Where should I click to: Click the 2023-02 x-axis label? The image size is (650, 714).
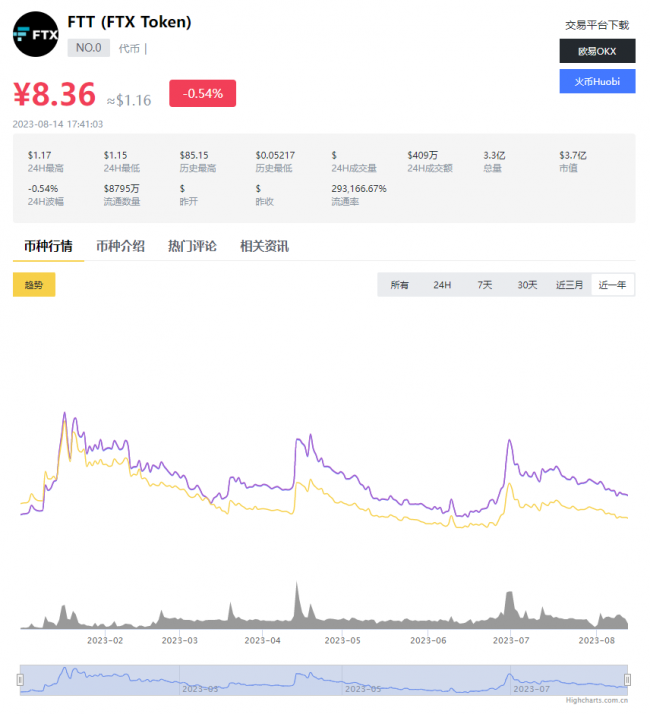pyautogui.click(x=105, y=641)
